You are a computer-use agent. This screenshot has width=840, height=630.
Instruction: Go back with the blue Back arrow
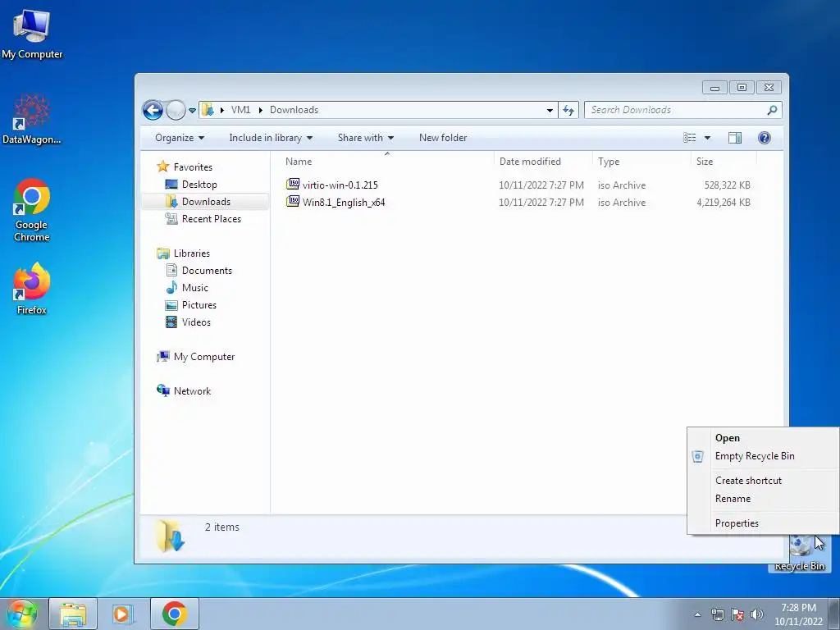(153, 111)
